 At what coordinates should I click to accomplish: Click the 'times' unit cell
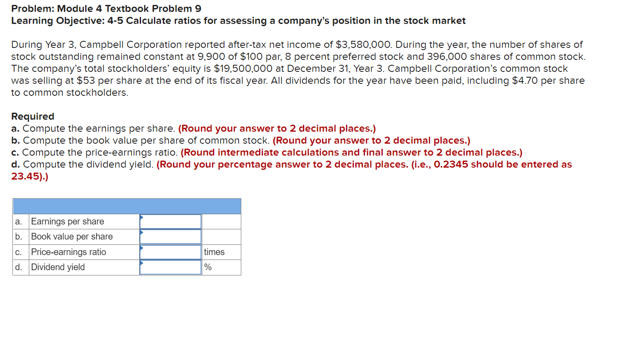point(221,252)
